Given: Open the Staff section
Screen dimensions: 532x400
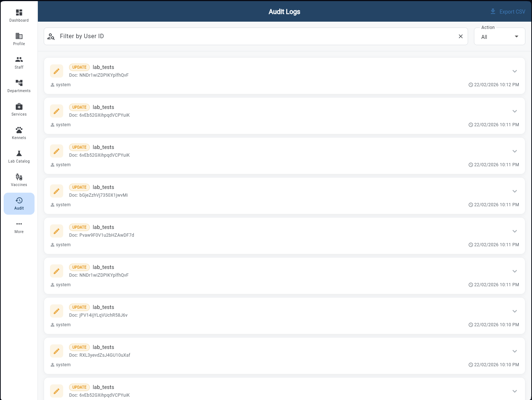Looking at the screenshot, I should [19, 62].
